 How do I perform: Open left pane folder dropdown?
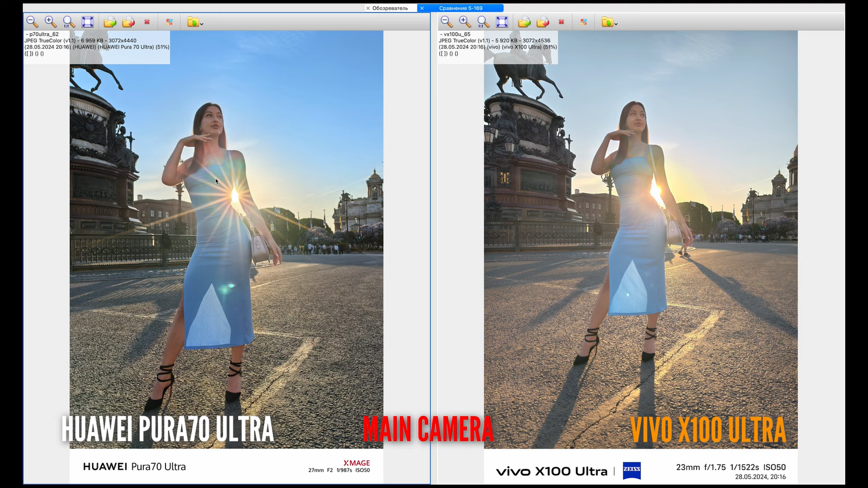click(x=195, y=22)
